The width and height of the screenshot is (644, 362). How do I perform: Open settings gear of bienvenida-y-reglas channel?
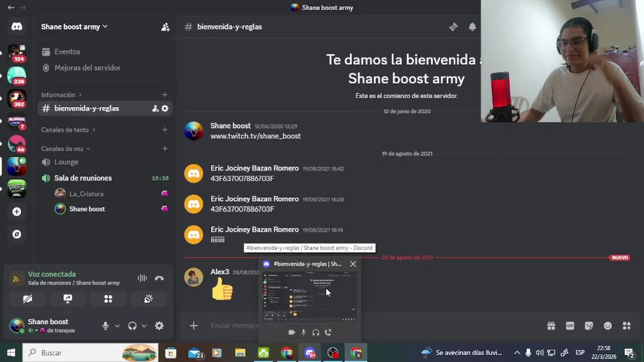click(165, 109)
